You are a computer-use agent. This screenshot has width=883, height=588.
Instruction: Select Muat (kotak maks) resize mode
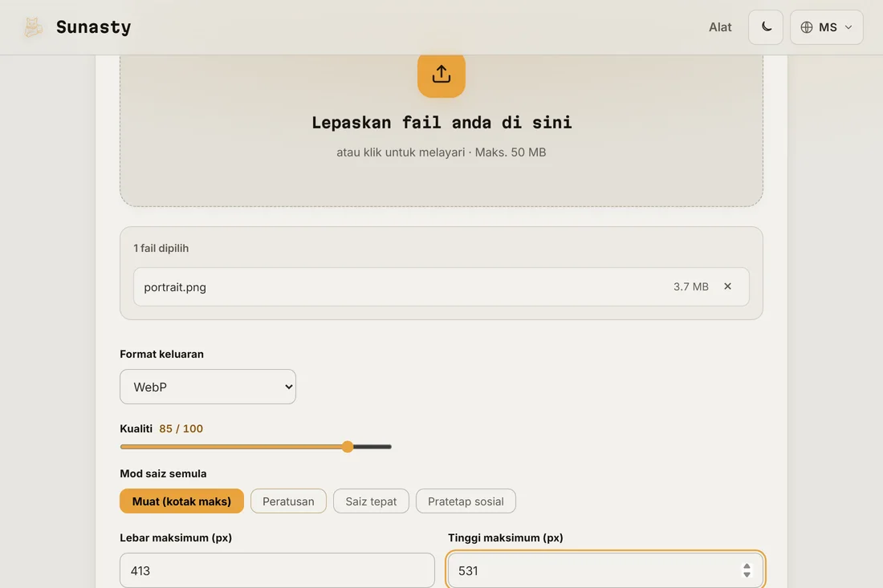[x=181, y=501]
